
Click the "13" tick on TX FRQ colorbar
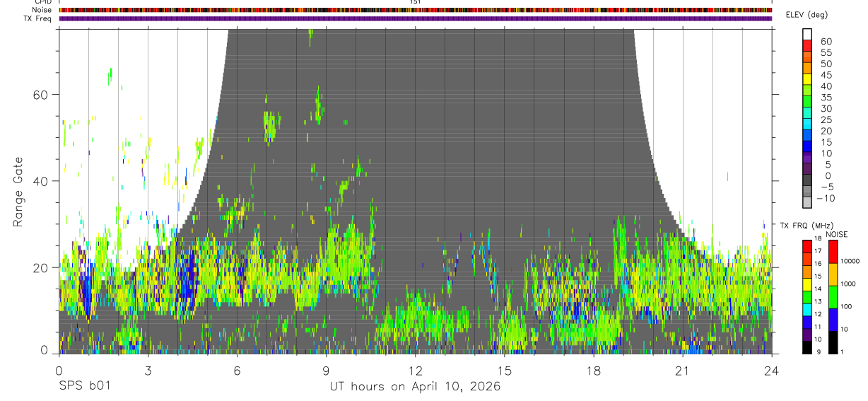pos(817,301)
